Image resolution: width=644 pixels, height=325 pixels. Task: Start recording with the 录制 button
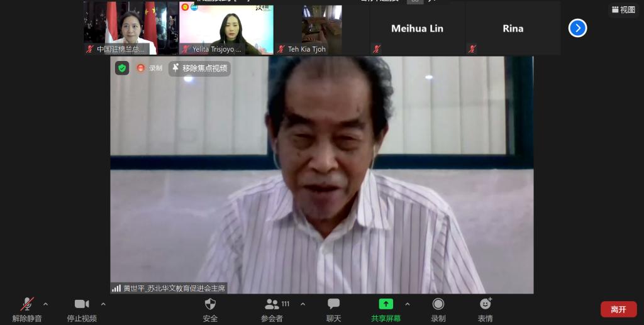(x=438, y=309)
